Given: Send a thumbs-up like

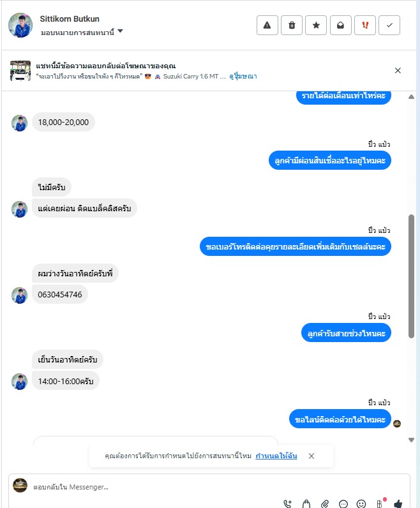Looking at the screenshot, I should pyautogui.click(x=398, y=504).
